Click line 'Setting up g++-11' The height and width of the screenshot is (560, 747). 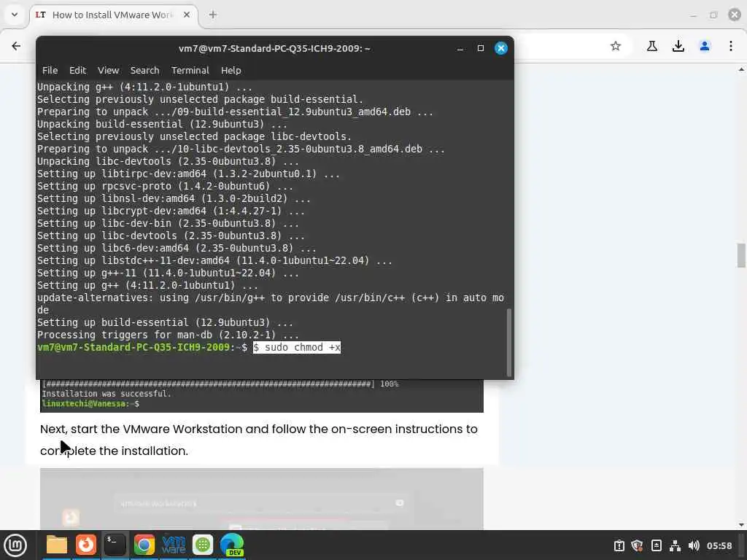[168, 273]
